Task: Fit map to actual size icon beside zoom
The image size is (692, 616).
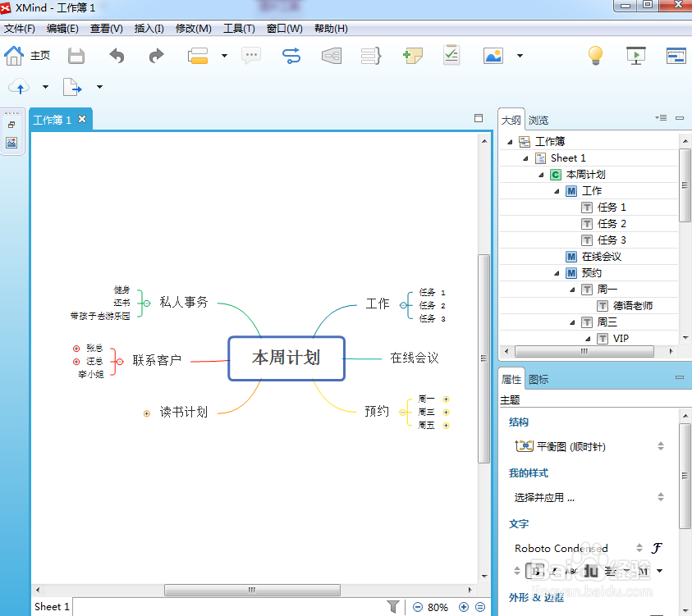Action: click(x=480, y=607)
